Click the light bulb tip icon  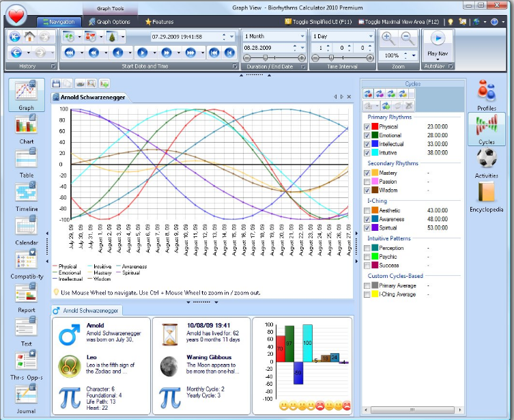(x=451, y=22)
